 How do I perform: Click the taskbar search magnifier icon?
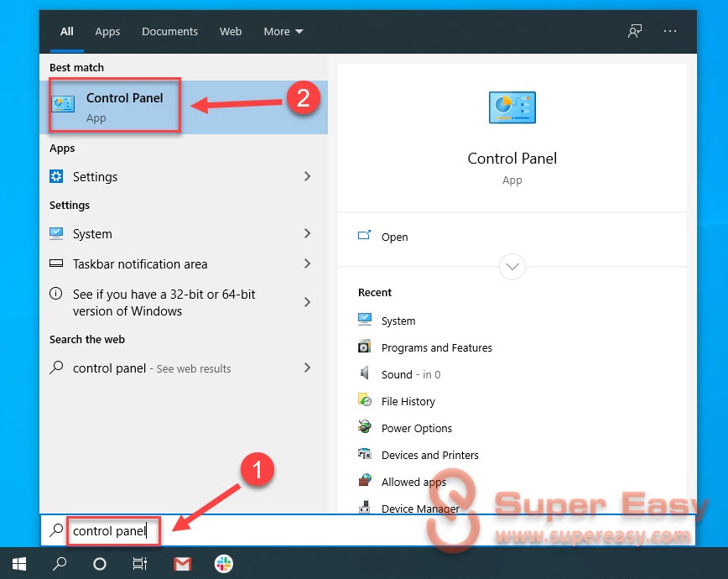click(60, 564)
